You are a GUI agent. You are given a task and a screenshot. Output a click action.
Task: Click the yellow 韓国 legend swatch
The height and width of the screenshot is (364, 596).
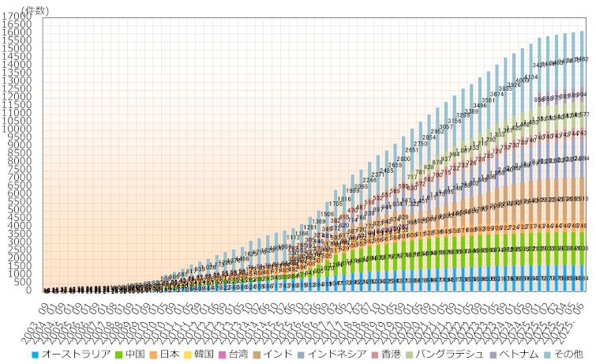pyautogui.click(x=187, y=355)
